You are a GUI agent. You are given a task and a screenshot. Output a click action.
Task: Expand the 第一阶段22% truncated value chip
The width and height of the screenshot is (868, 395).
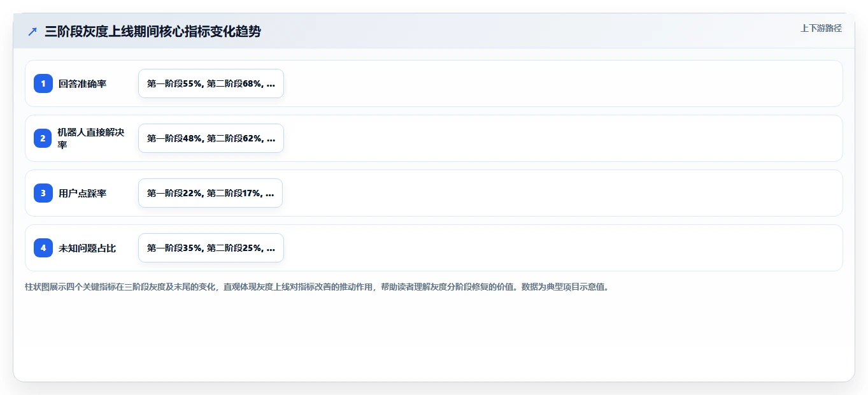point(210,193)
